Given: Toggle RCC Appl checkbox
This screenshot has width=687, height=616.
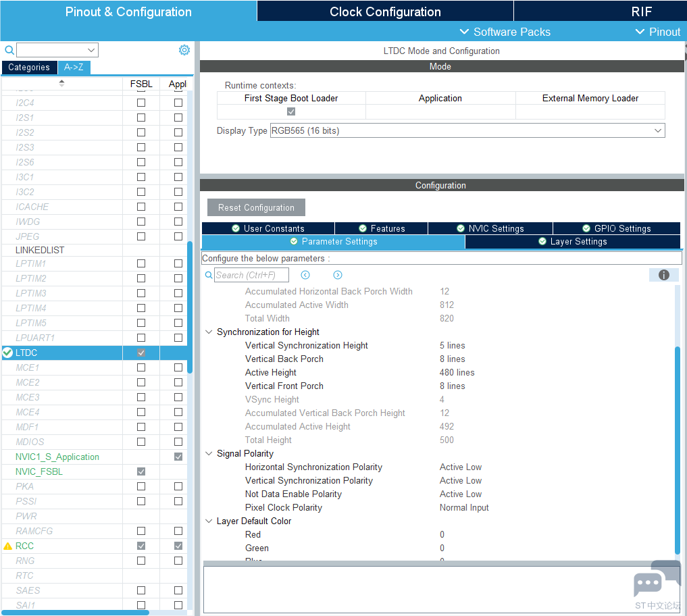Looking at the screenshot, I should [x=178, y=546].
